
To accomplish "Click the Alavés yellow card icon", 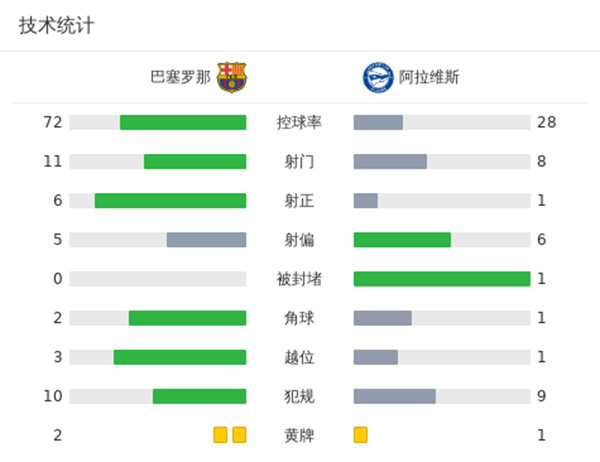I will click(361, 435).
